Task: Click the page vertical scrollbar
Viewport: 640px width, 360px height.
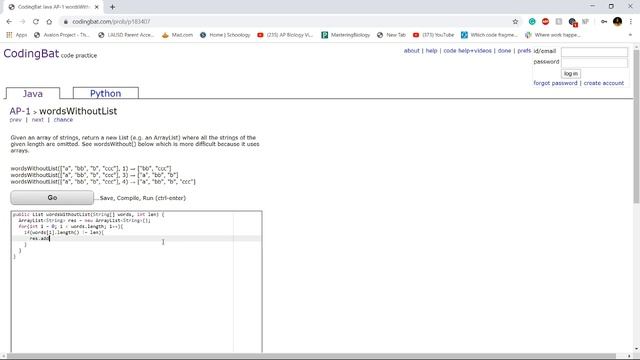Action: coord(636,127)
